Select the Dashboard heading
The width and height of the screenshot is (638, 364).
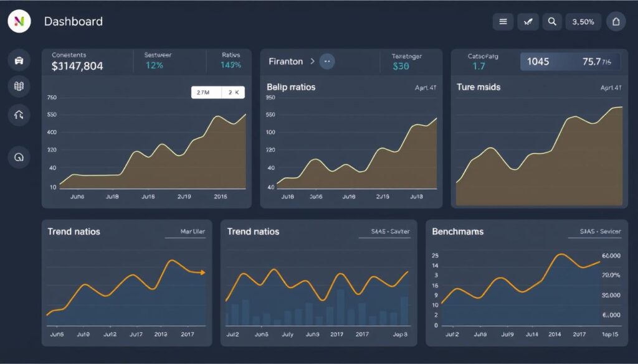[73, 21]
